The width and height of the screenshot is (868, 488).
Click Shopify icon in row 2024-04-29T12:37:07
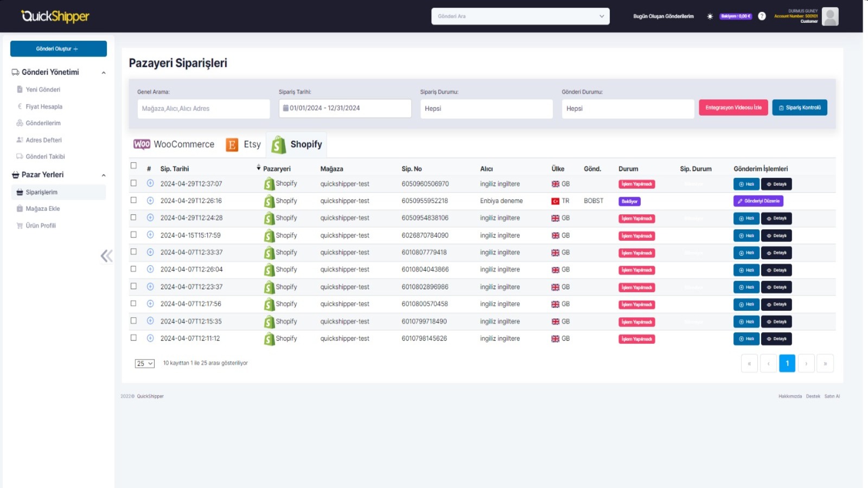(x=269, y=184)
